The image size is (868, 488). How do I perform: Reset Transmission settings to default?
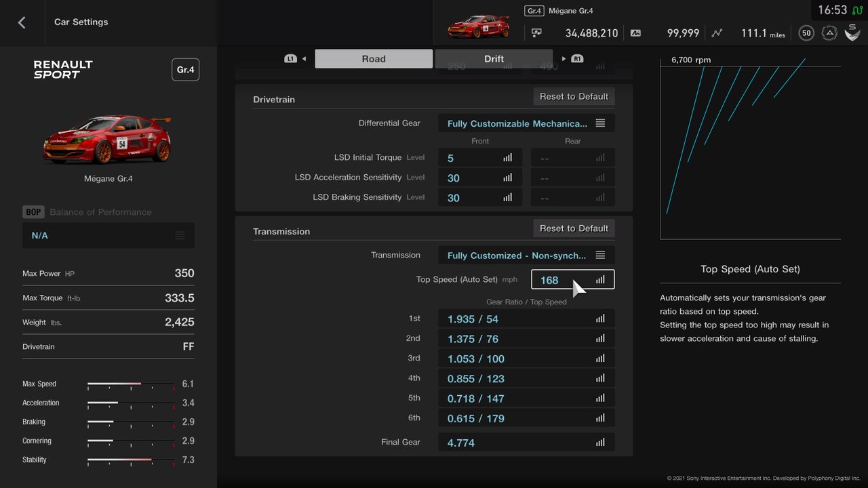[x=574, y=228]
